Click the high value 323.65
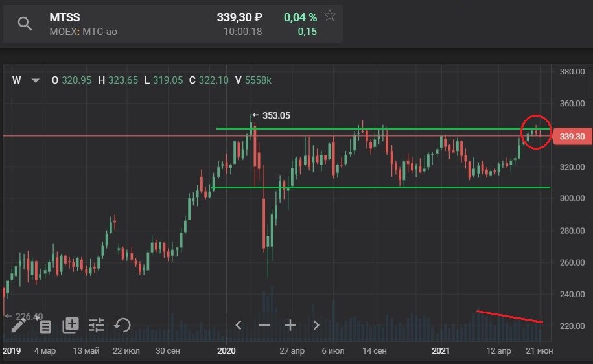The image size is (593, 364). tap(123, 80)
